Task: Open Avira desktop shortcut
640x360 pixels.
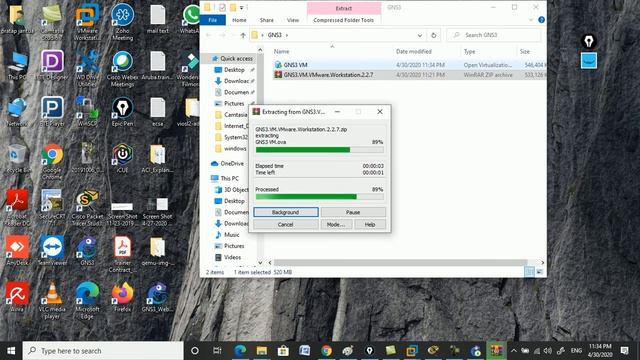Action: click(17, 298)
